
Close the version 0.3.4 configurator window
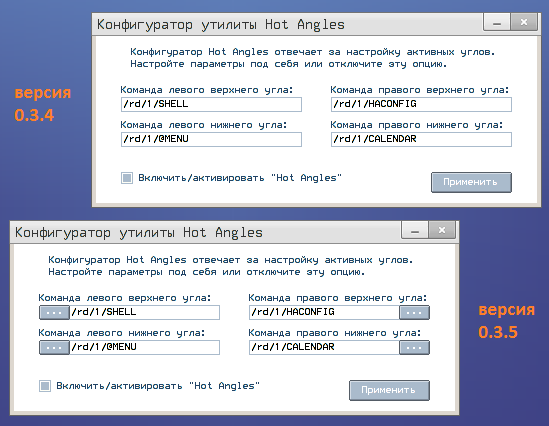tap(524, 23)
